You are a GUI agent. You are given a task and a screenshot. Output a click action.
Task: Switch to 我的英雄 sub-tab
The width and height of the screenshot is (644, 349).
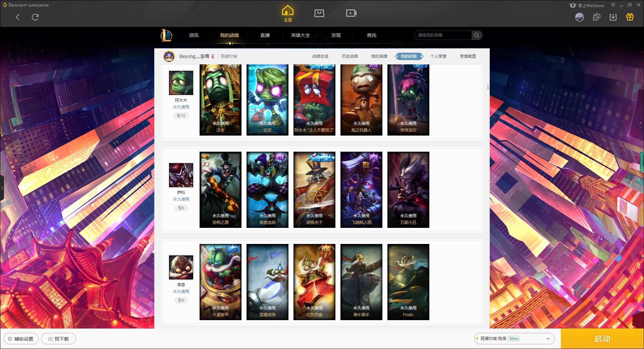[379, 56]
